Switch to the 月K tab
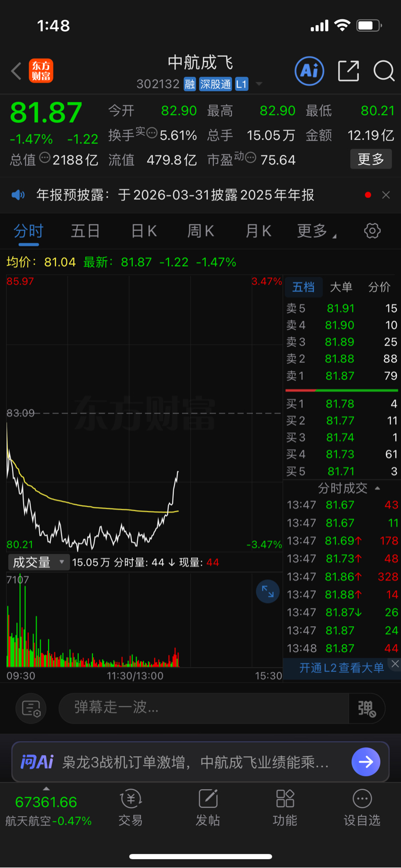Viewport: 401px width, 868px height. point(258,231)
